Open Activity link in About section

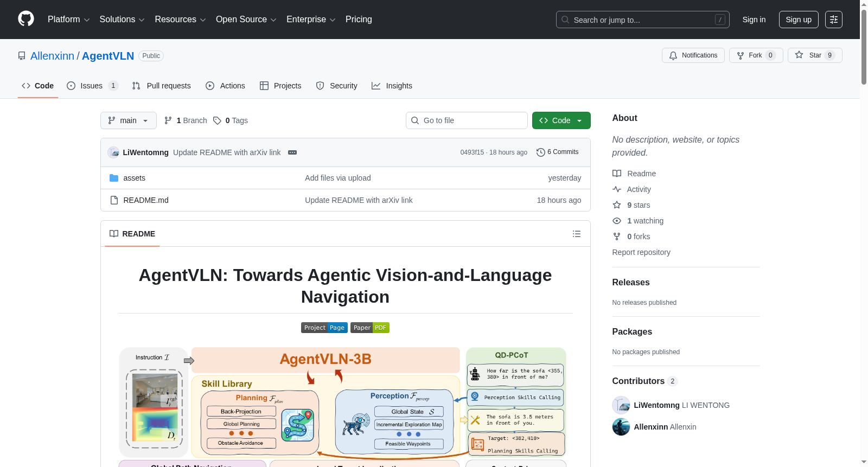[x=631, y=189]
